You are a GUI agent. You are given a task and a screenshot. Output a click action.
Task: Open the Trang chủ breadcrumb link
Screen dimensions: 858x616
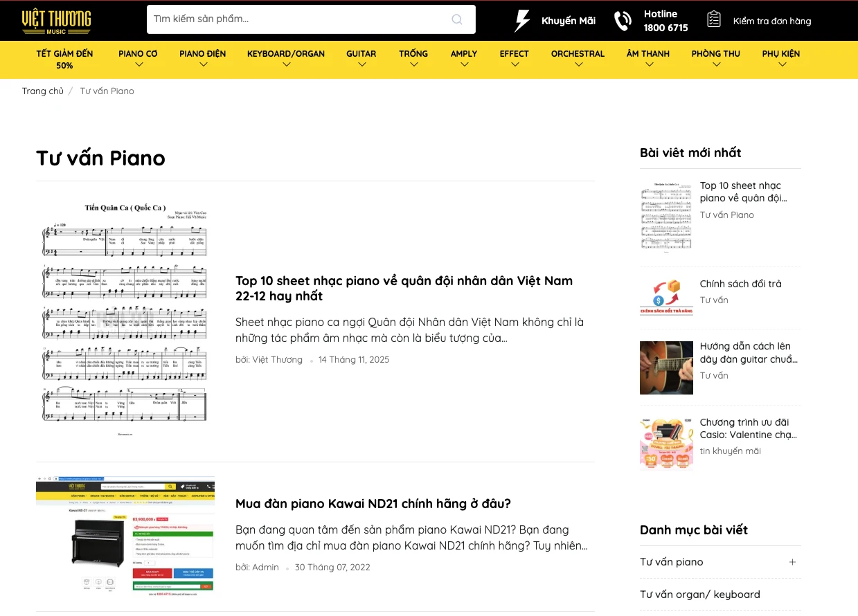[x=43, y=91]
